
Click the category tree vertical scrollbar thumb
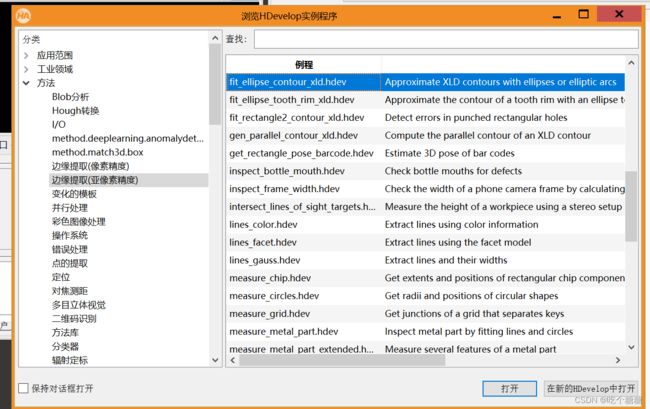(x=215, y=84)
